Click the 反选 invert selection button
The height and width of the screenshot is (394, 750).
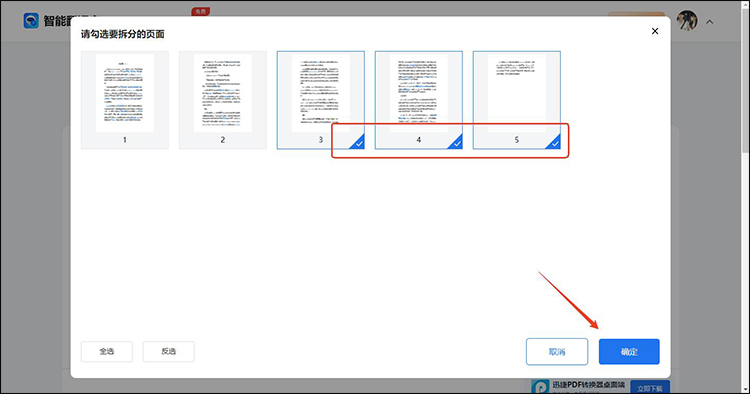(168, 351)
